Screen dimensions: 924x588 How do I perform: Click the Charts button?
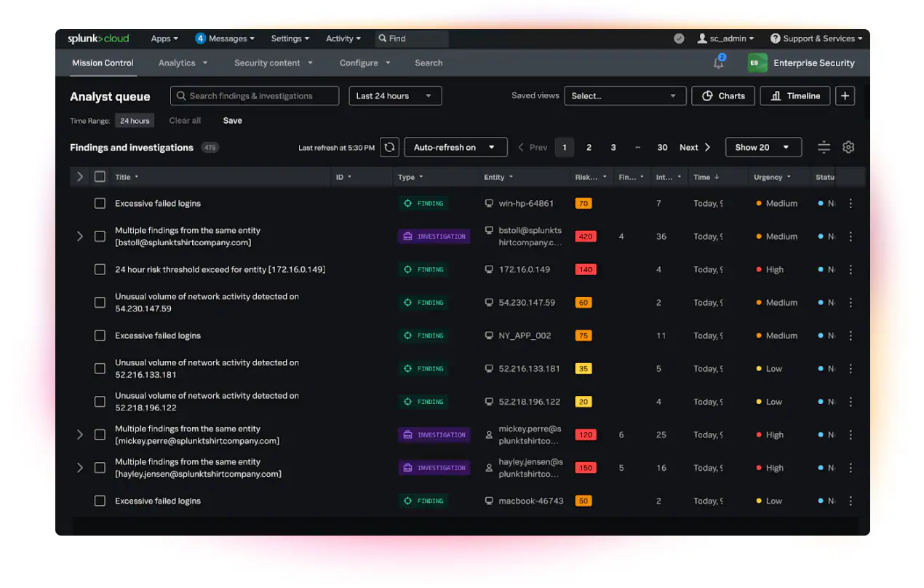(x=723, y=96)
